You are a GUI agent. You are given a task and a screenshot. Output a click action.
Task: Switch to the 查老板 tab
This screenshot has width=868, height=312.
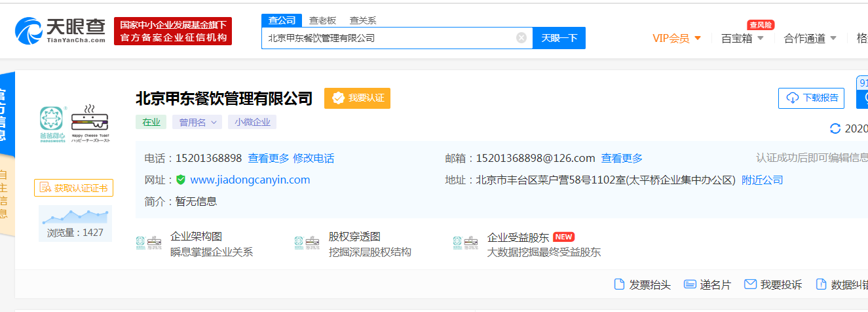[322, 20]
